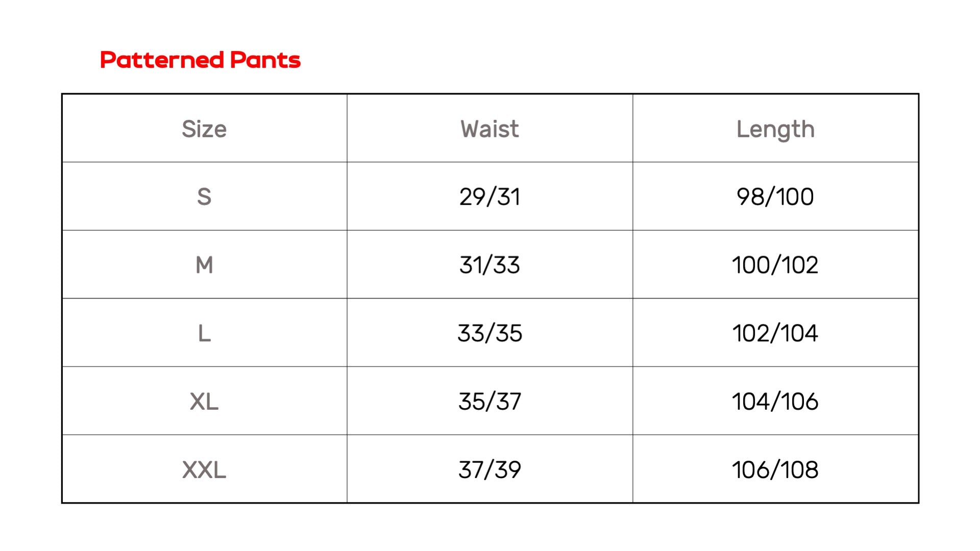980x551 pixels.
Task: Pick the 102/104 length cell
Action: (775, 334)
